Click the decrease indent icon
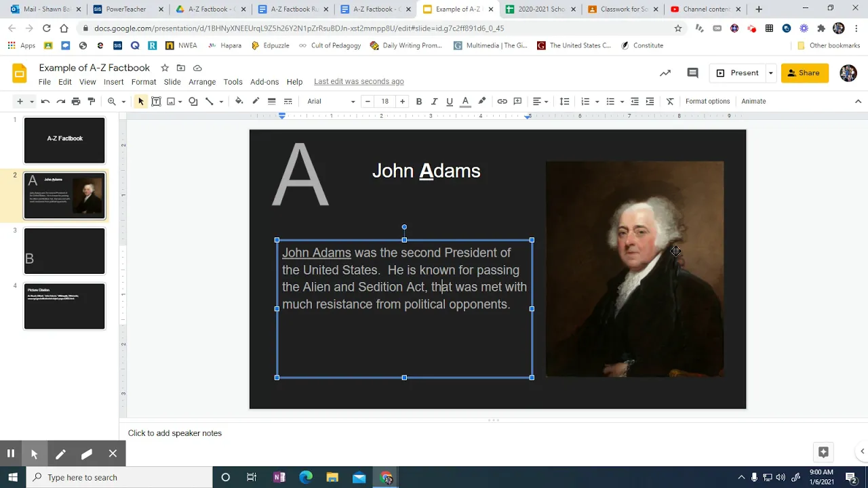This screenshot has height=488, width=868. pos(635,102)
